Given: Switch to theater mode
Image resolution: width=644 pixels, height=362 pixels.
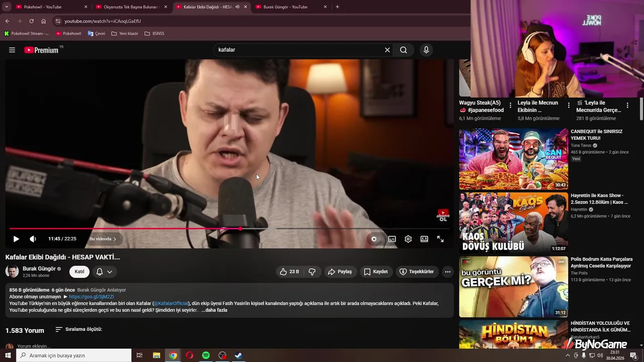Looking at the screenshot, I should click(x=424, y=239).
